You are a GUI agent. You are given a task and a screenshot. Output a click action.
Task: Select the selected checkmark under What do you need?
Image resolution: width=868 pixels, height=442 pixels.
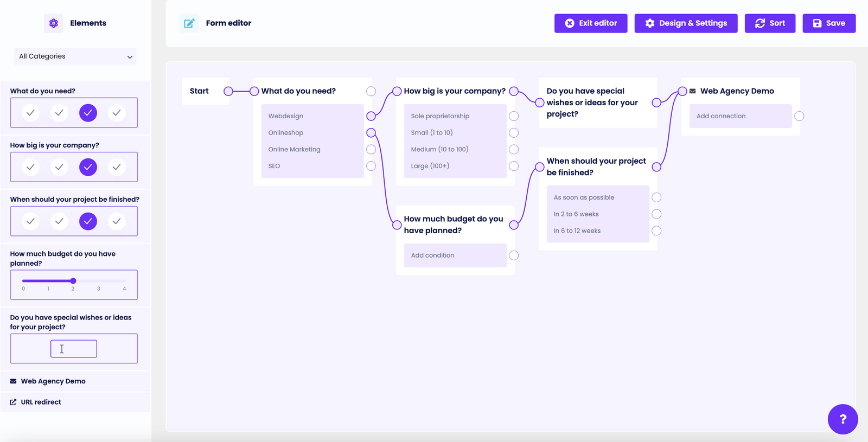88,113
